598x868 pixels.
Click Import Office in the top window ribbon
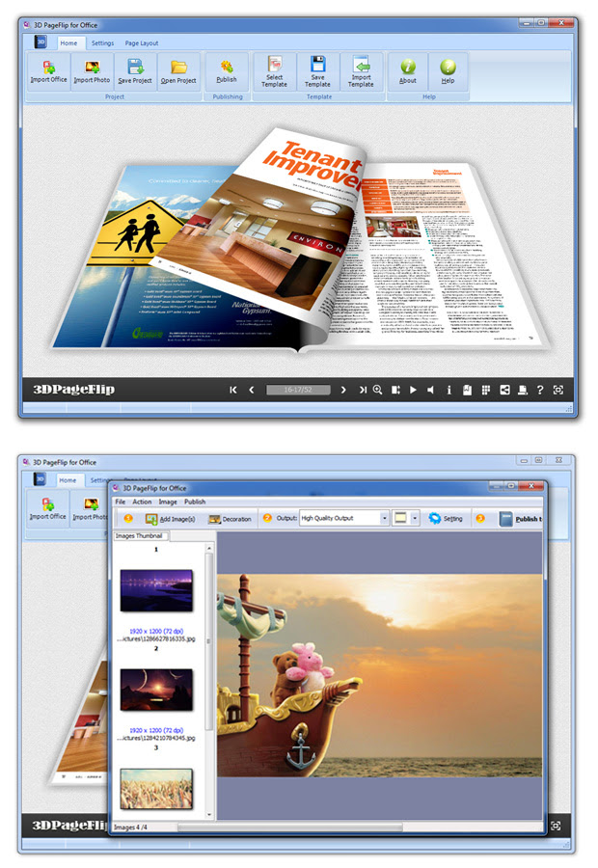[49, 71]
